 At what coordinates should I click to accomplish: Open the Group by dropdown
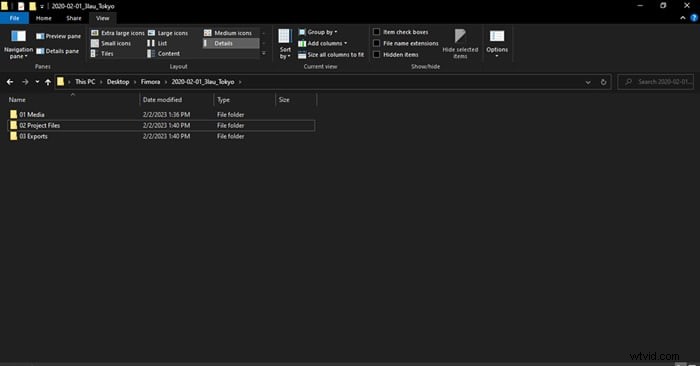(318, 32)
